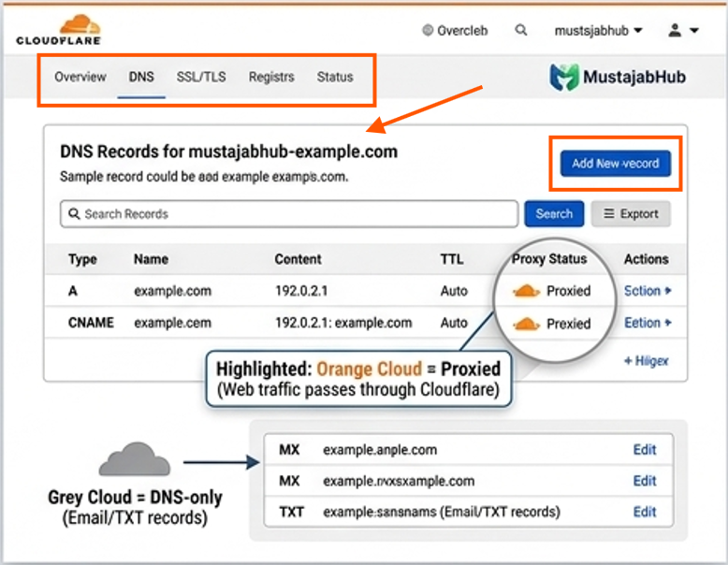728x565 pixels.
Task: Open the user profile icon menu
Action: (x=675, y=30)
